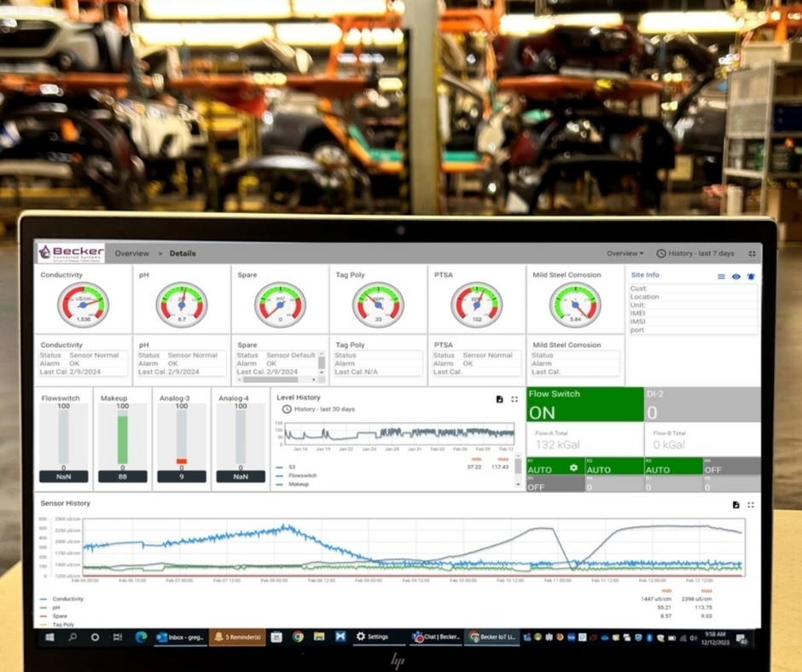Click the Site Info hamburger menu icon
802x672 pixels.
[x=721, y=276]
